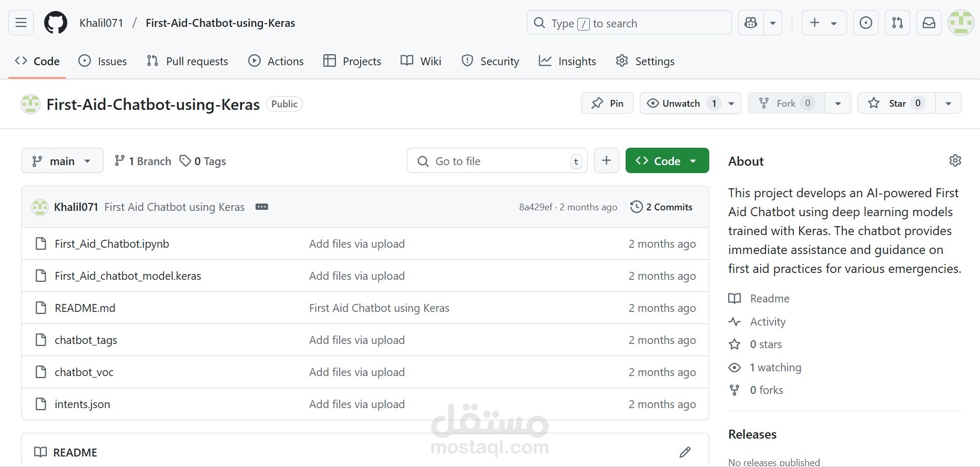Click the Khalil071 owner link in breadcrumb
This screenshot has height=467, width=980.
point(101,23)
